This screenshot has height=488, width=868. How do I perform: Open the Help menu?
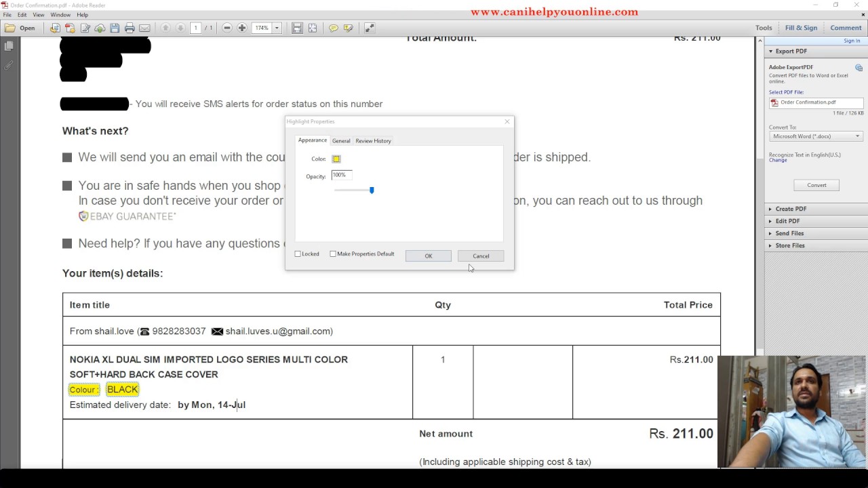[82, 15]
